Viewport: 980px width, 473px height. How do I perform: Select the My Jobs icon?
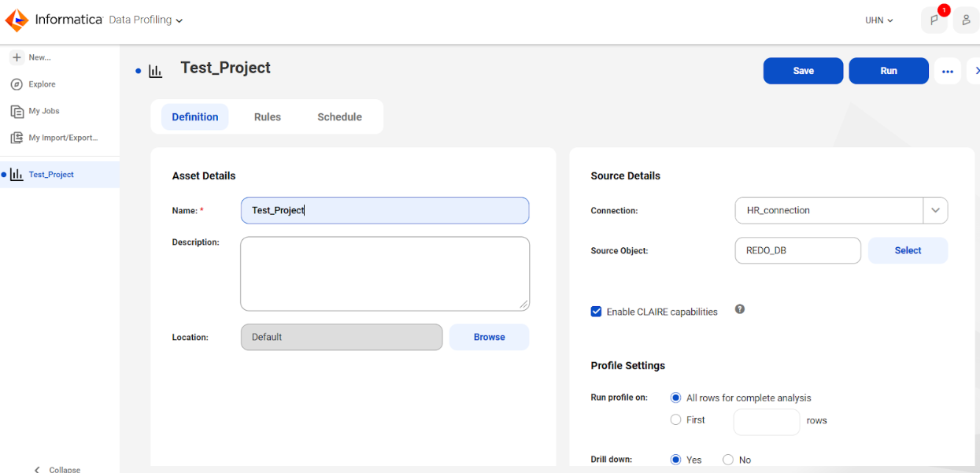pyautogui.click(x=17, y=111)
